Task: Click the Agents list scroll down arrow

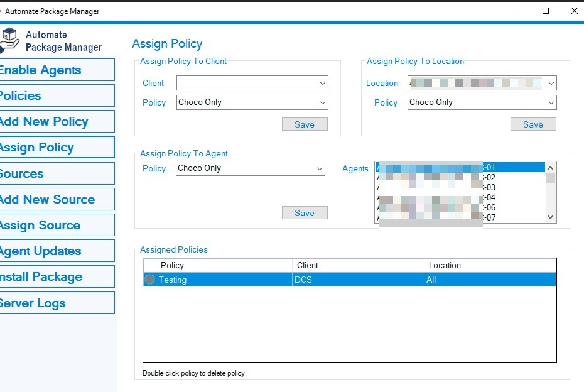Action: pyautogui.click(x=551, y=217)
